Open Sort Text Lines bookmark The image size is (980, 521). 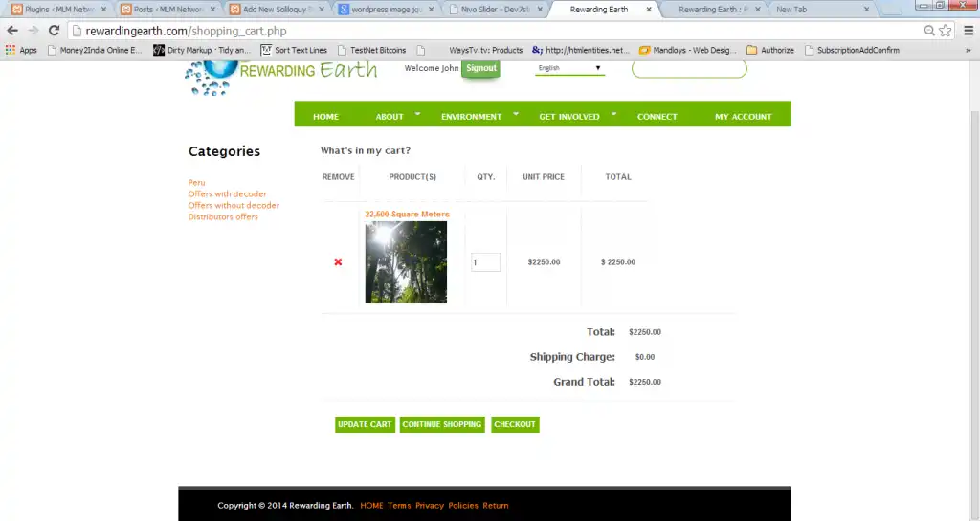[294, 50]
